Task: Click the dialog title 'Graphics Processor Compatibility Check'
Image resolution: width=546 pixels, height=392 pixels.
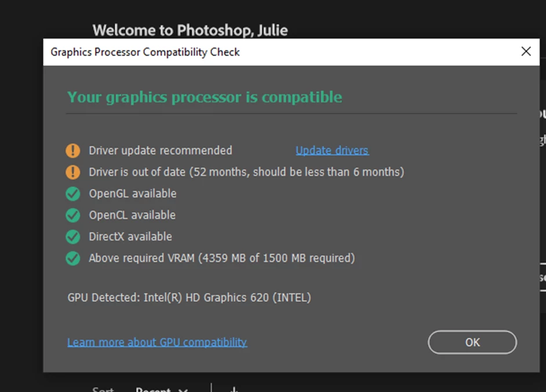Action: point(145,52)
